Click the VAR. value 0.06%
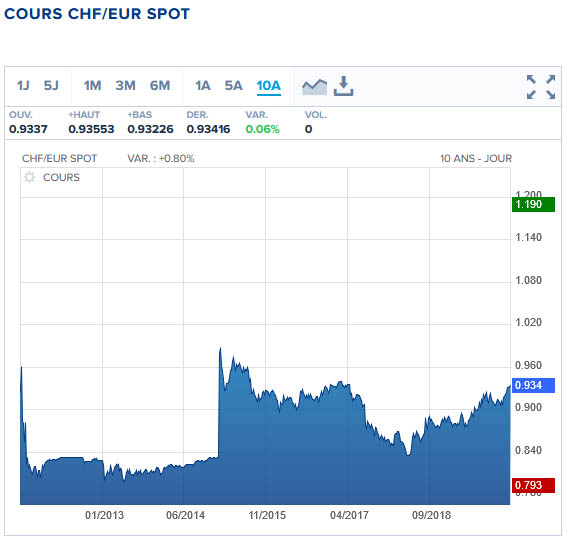Image resolution: width=568 pixels, height=540 pixels. 263,129
